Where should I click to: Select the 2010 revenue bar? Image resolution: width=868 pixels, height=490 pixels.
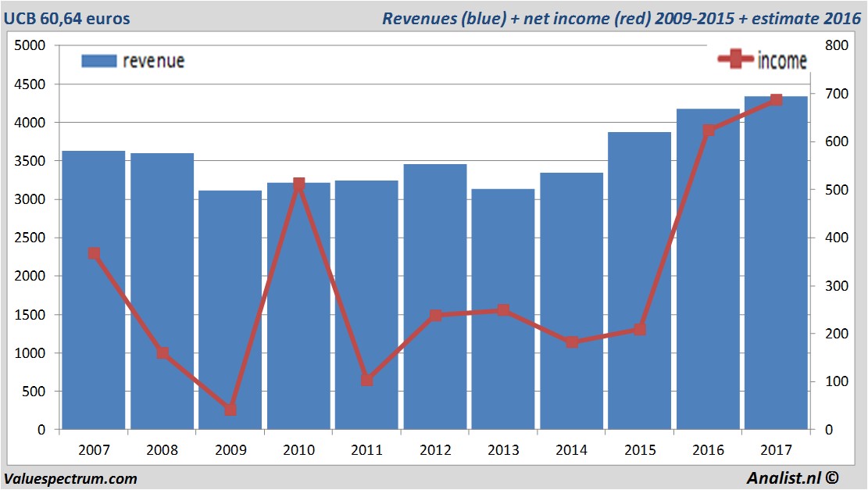(299, 306)
